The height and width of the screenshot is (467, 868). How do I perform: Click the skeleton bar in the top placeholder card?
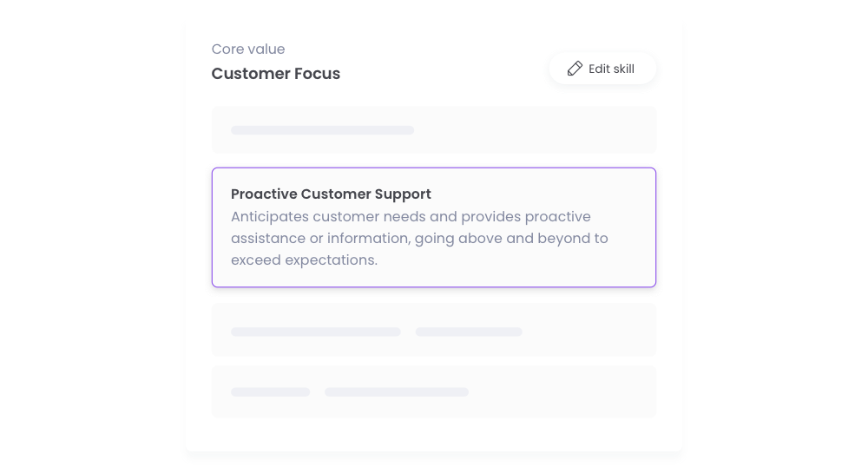click(322, 130)
